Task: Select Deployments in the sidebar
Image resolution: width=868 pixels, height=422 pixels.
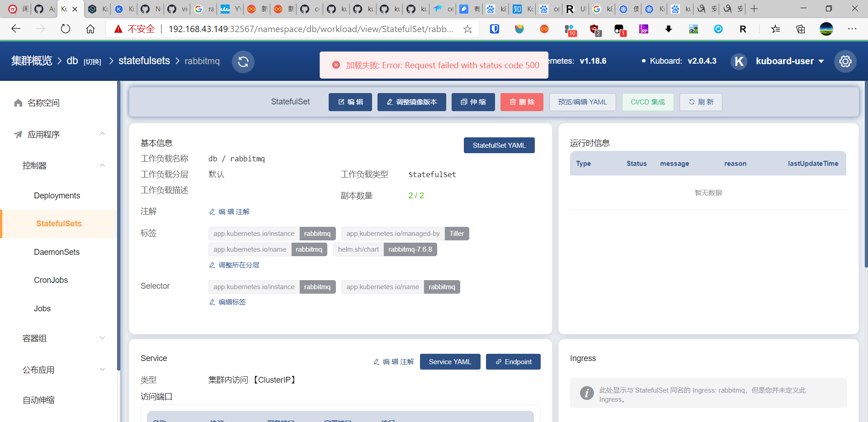Action: click(57, 195)
